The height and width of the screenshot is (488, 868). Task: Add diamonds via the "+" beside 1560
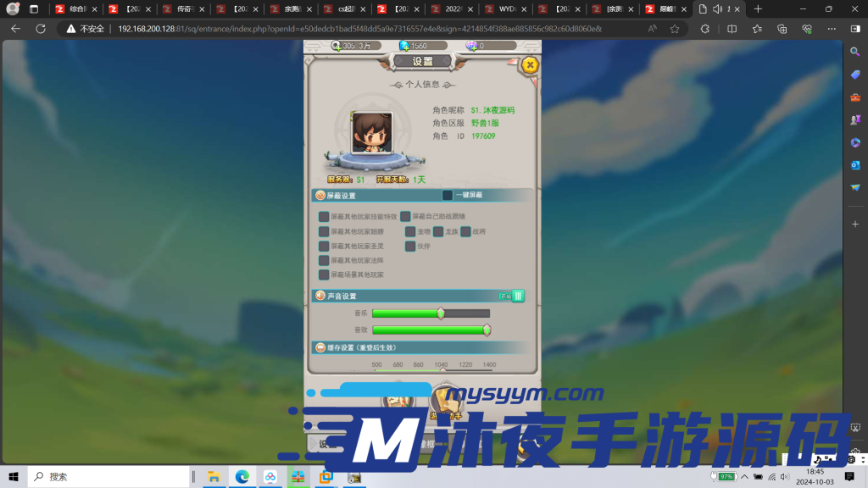click(x=406, y=48)
